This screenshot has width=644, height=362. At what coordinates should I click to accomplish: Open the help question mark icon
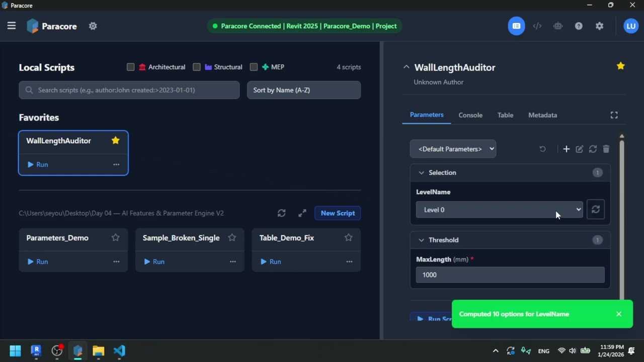579,26
